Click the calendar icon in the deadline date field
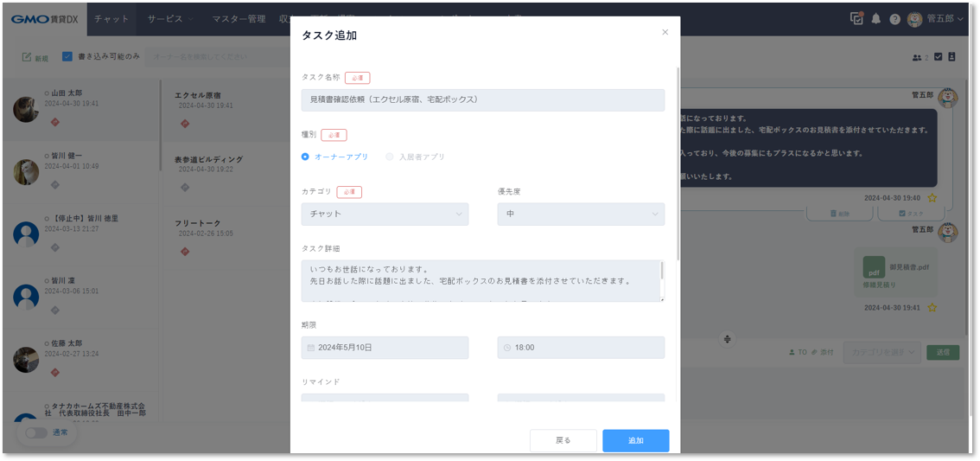This screenshot has width=980, height=461. tap(310, 347)
